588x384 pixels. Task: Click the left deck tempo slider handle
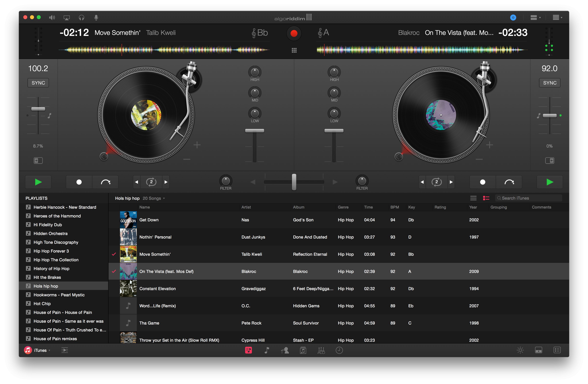[38, 109]
